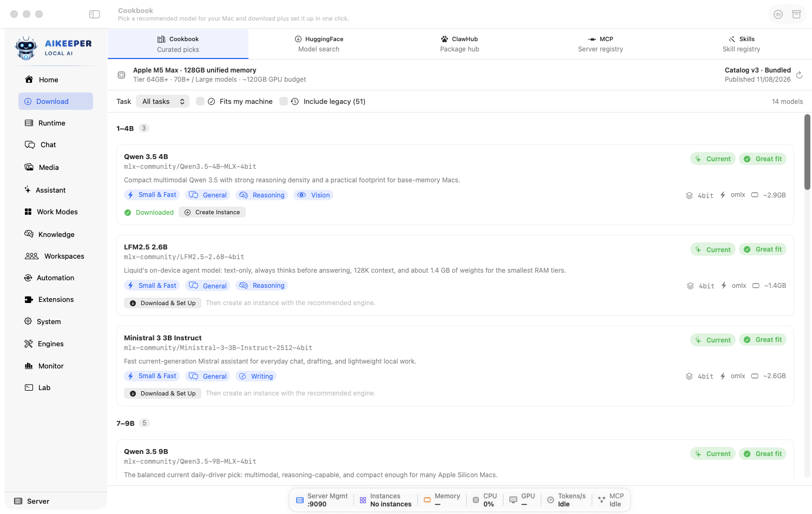
Task: Click the Home icon in the sidebar
Action: pos(29,80)
